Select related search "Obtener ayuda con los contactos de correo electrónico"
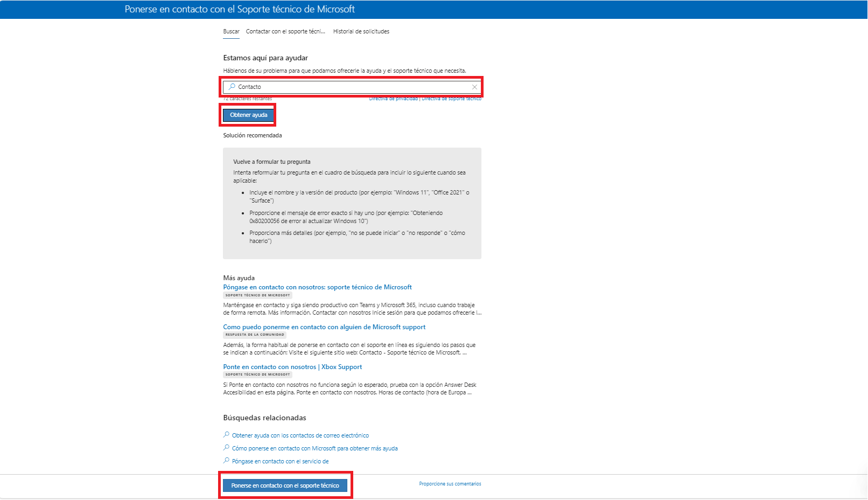 pyautogui.click(x=300, y=435)
